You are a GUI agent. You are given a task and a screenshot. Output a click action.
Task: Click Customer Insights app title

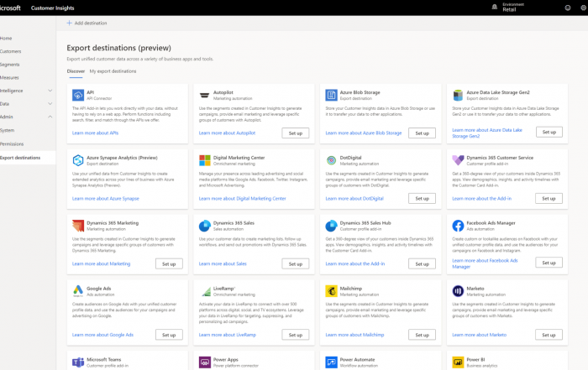coord(52,8)
